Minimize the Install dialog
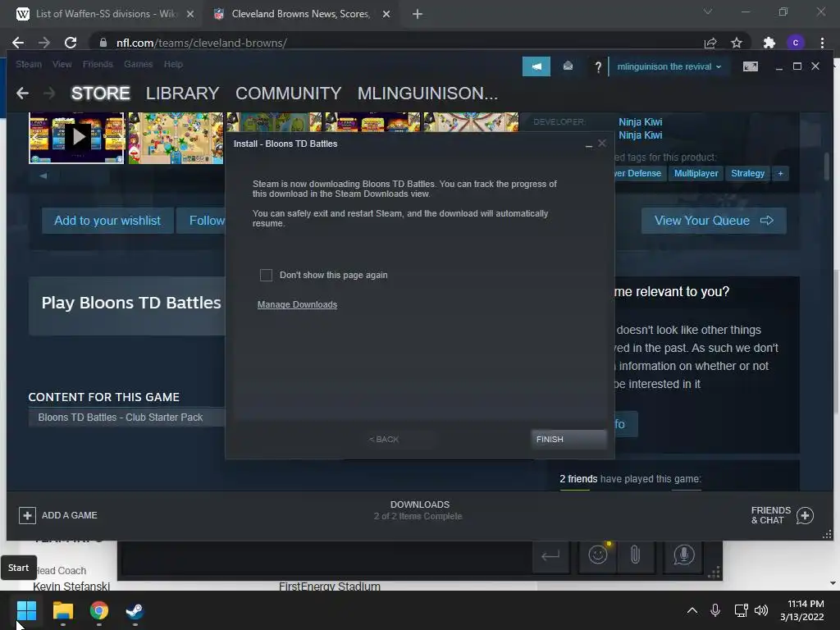The image size is (840, 630). 589,144
